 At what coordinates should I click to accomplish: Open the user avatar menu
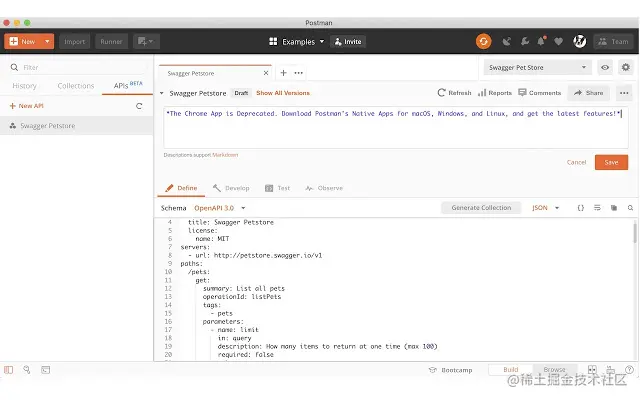tap(580, 41)
